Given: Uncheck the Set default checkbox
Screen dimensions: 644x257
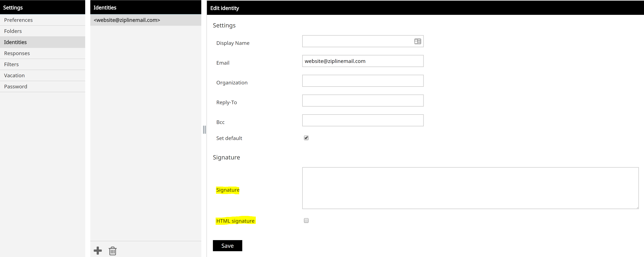Looking at the screenshot, I should pos(306,138).
